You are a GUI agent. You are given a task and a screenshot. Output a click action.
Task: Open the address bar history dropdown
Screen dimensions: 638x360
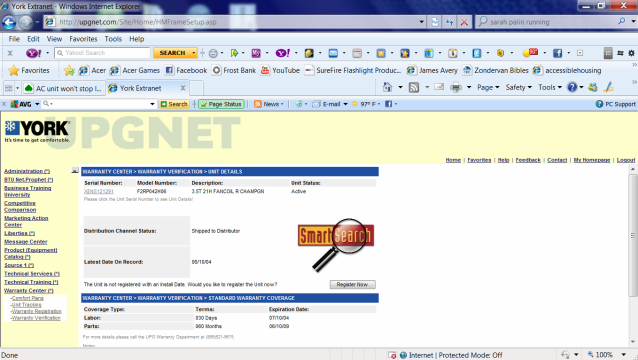point(422,22)
